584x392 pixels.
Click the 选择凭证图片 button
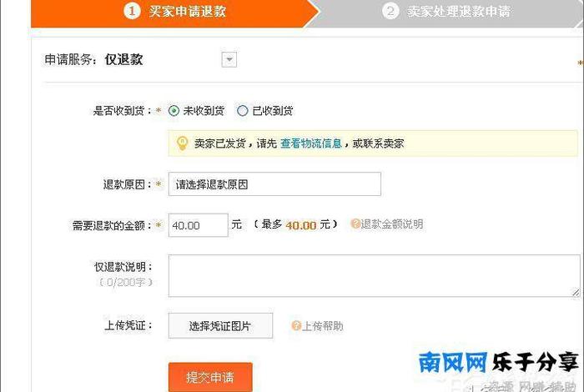[x=220, y=326]
